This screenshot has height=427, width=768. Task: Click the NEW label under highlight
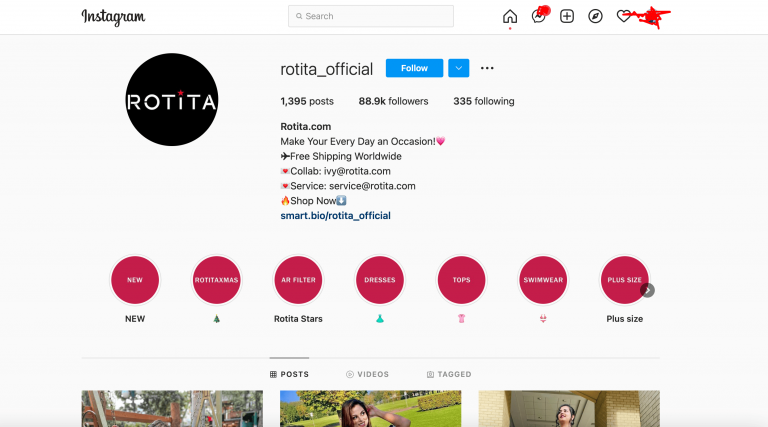point(135,319)
